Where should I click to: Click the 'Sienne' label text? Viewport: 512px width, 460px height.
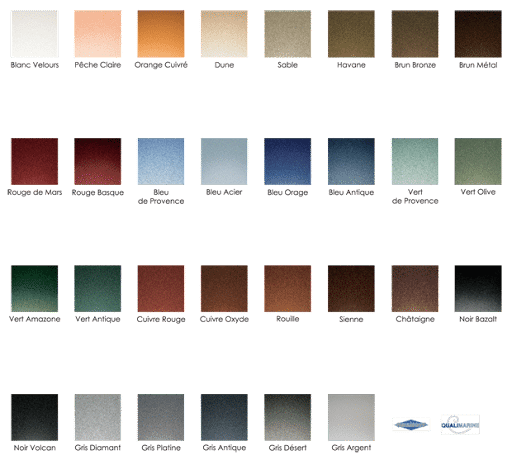coord(351,319)
